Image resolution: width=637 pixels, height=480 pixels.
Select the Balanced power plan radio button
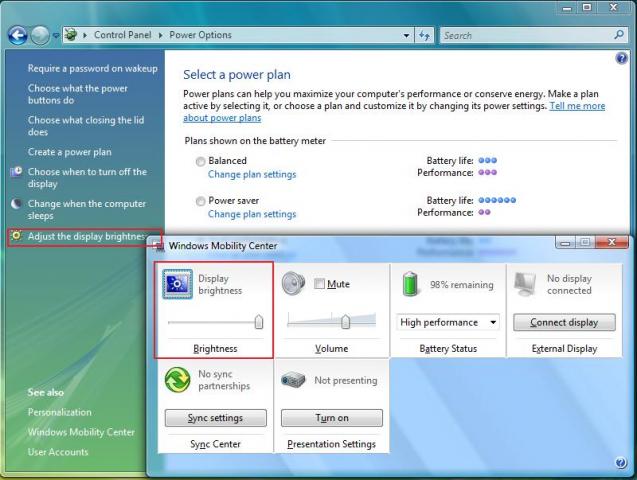[200, 162]
